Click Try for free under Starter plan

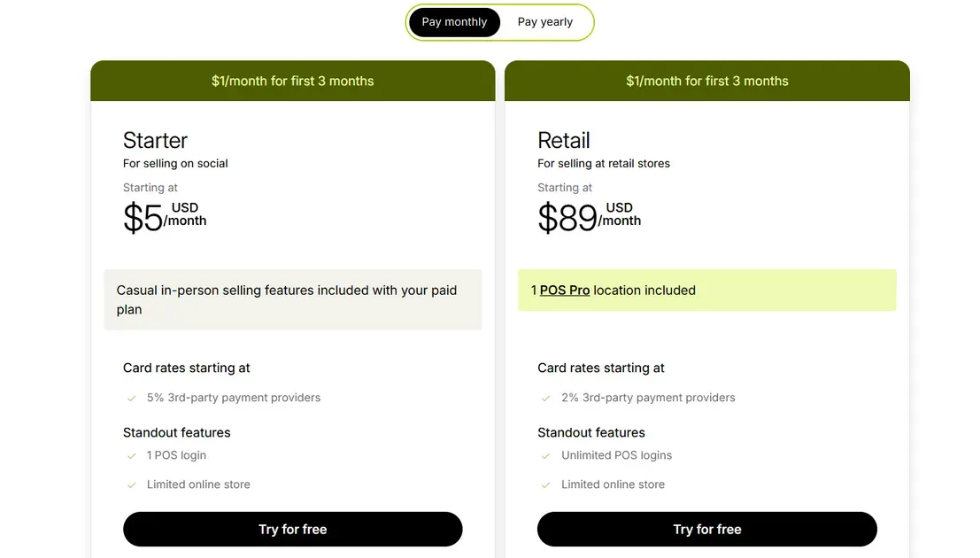pos(292,529)
